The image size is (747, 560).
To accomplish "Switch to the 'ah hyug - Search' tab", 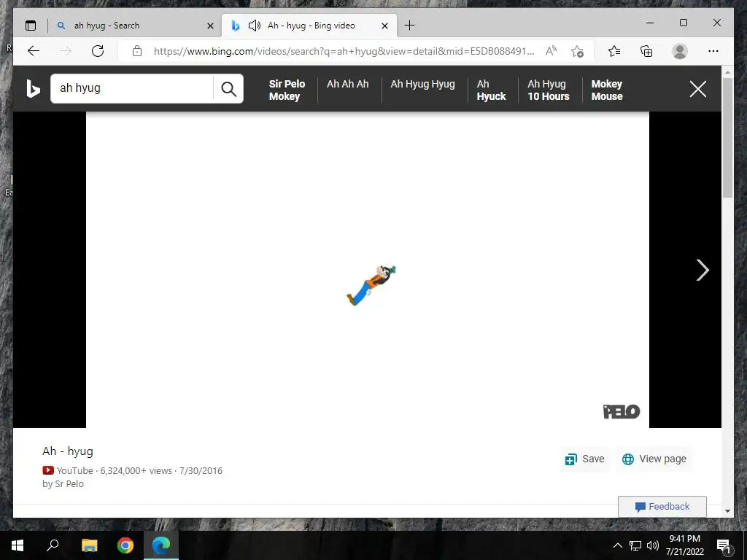I will [135, 26].
